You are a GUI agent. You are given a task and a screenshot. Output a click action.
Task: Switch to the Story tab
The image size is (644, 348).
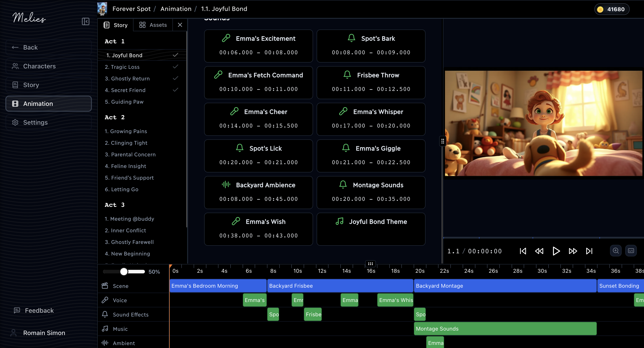(x=116, y=25)
